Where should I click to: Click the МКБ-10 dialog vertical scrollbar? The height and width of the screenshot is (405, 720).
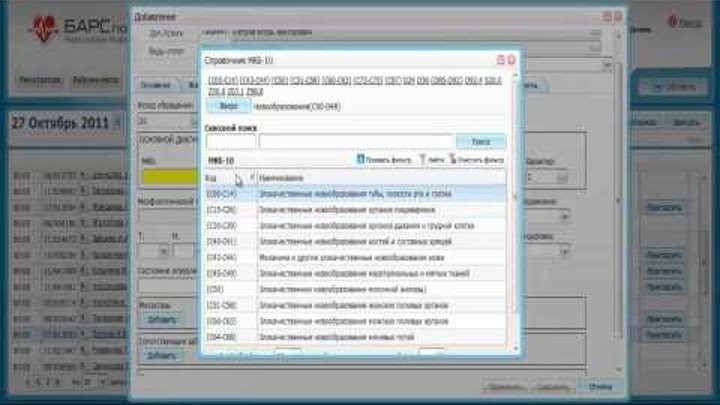(x=514, y=211)
